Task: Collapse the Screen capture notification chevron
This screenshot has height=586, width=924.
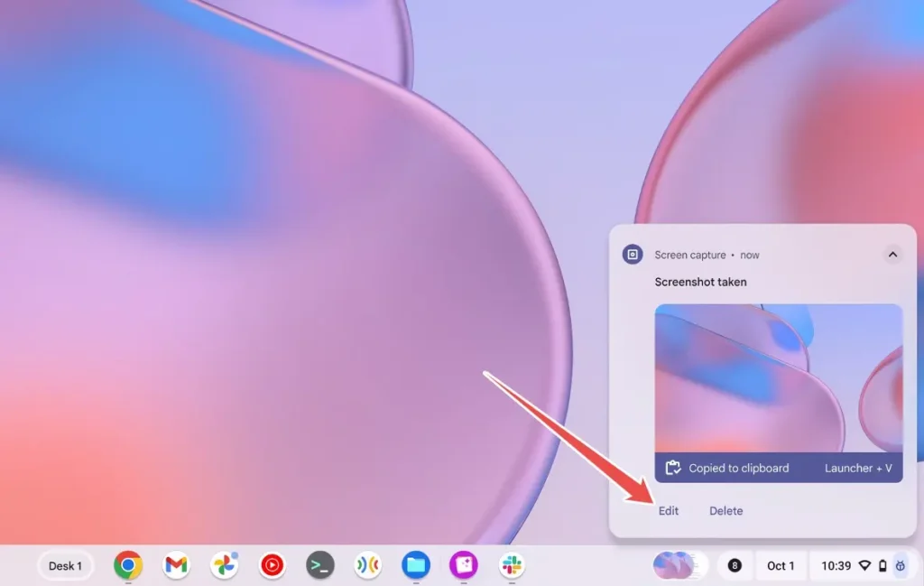Action: pos(892,255)
